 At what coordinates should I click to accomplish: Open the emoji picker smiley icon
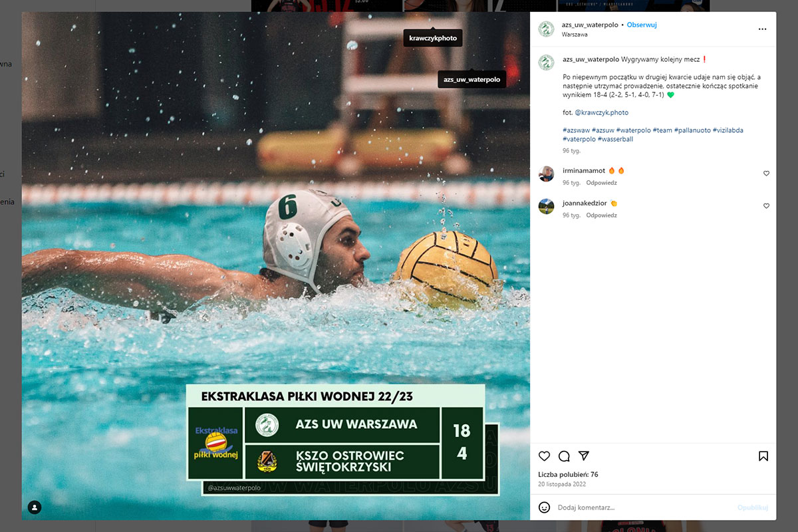pos(544,507)
